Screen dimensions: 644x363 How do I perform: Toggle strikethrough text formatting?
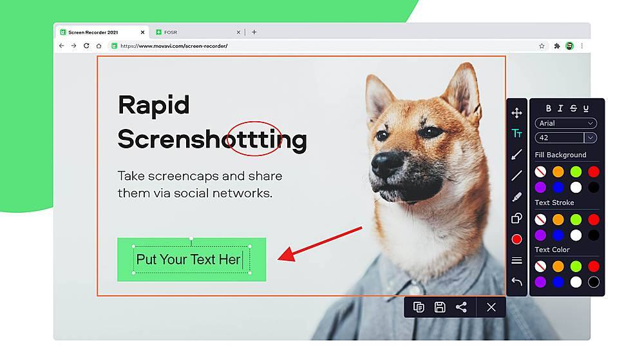click(573, 108)
